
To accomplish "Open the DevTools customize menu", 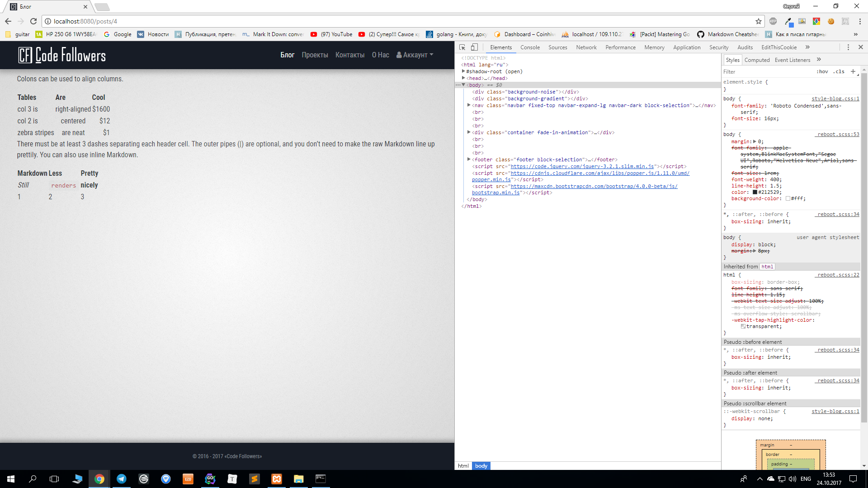I will [848, 47].
